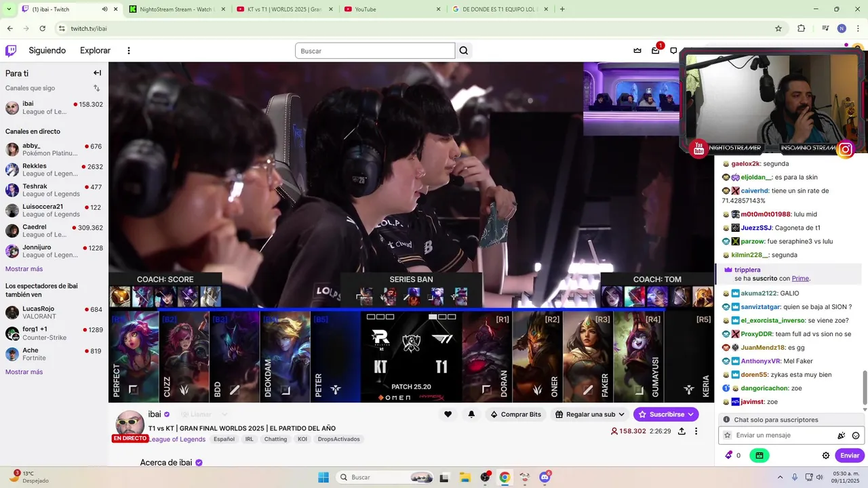The width and height of the screenshot is (868, 488).
Task: Open channel points balance icon
Action: (x=732, y=455)
